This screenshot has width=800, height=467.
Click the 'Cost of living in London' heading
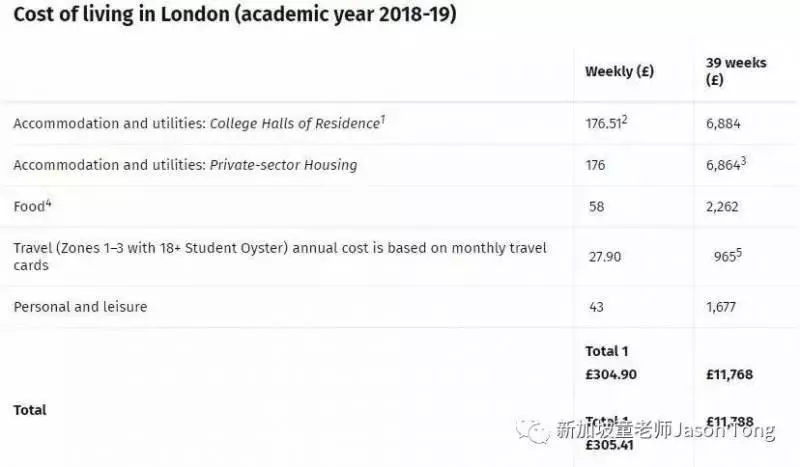[235, 14]
